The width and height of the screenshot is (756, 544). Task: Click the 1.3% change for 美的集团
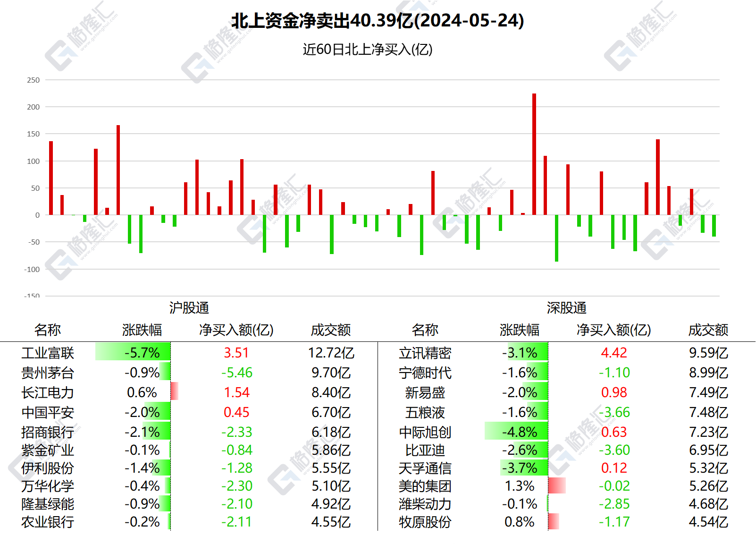tap(520, 486)
